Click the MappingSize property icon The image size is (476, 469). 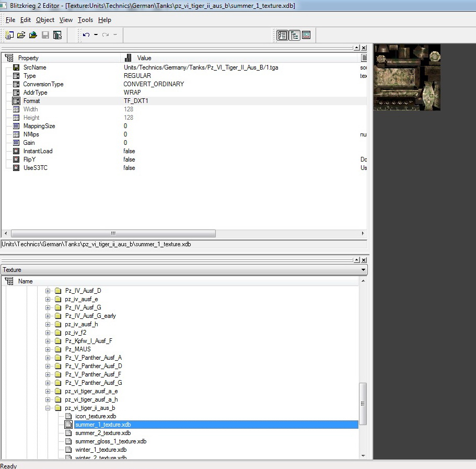coord(16,126)
